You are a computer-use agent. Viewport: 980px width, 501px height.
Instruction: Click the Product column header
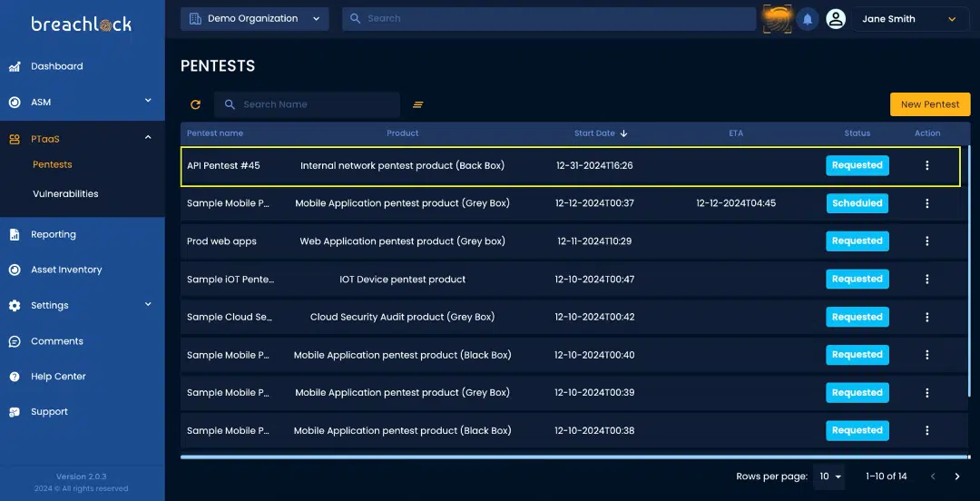(403, 133)
